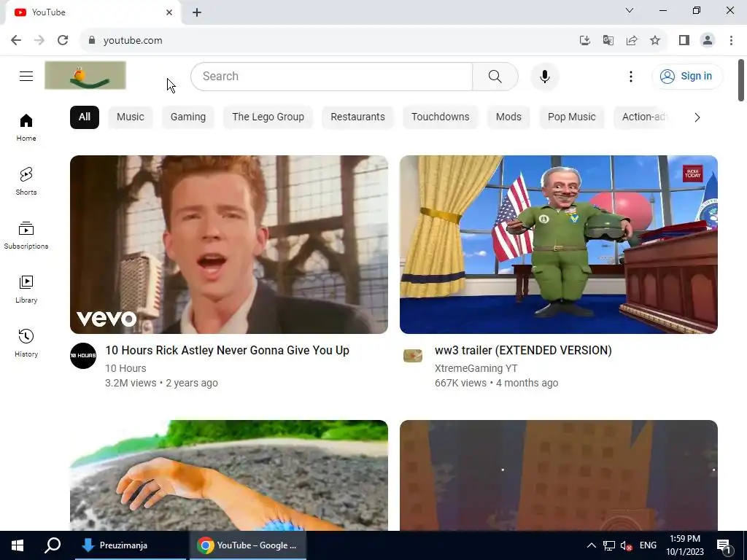Start voice search with microphone icon
This screenshot has height=560, width=747.
(544, 76)
